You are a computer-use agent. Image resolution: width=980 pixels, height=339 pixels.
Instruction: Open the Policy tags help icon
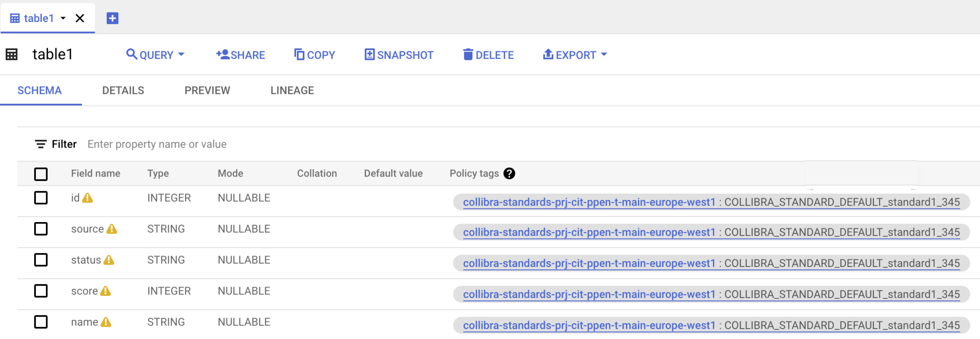pos(509,173)
